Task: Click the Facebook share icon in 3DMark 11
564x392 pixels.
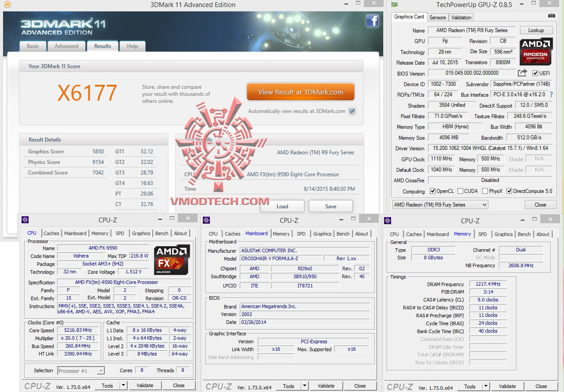Action: (373, 21)
